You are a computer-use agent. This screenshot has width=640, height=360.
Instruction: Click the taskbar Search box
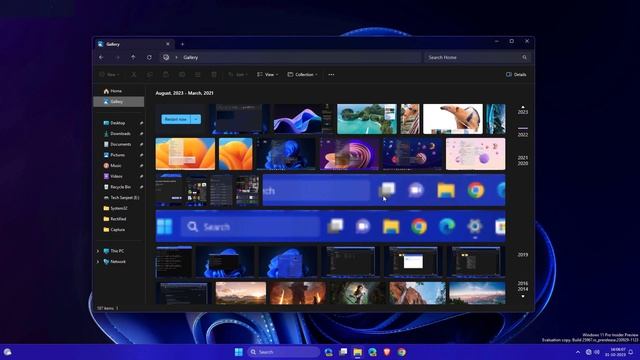click(283, 352)
